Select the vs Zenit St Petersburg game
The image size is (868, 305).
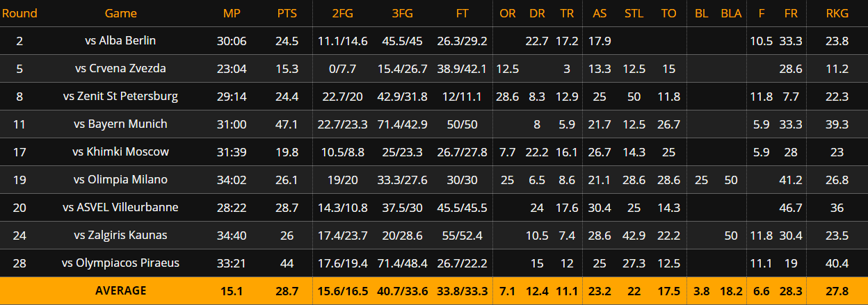pos(120,97)
